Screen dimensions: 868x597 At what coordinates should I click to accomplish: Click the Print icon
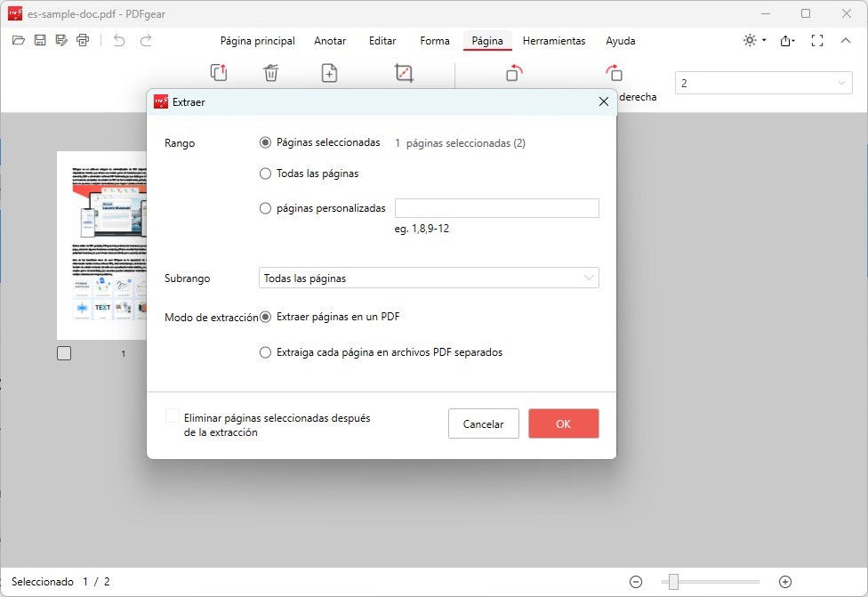click(83, 40)
